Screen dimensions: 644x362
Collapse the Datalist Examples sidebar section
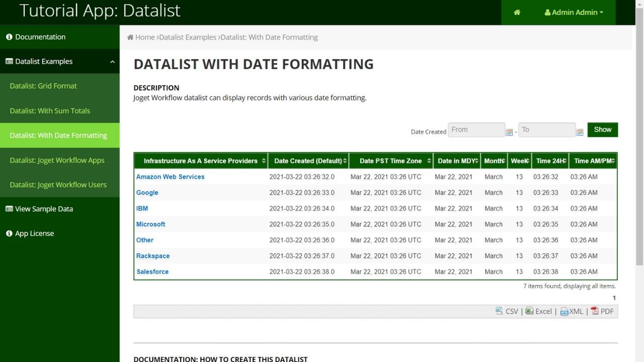click(112, 62)
